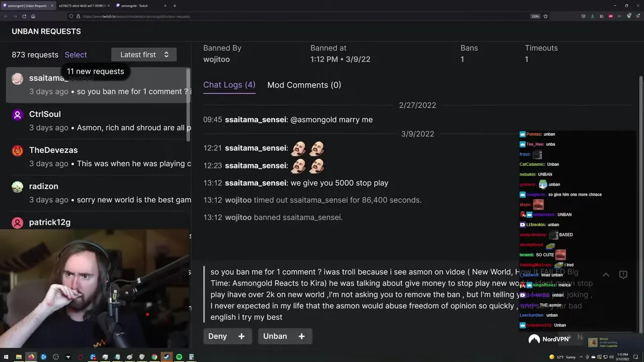Deny the unban request
Image resolution: width=644 pixels, height=362 pixels.
tap(218, 336)
